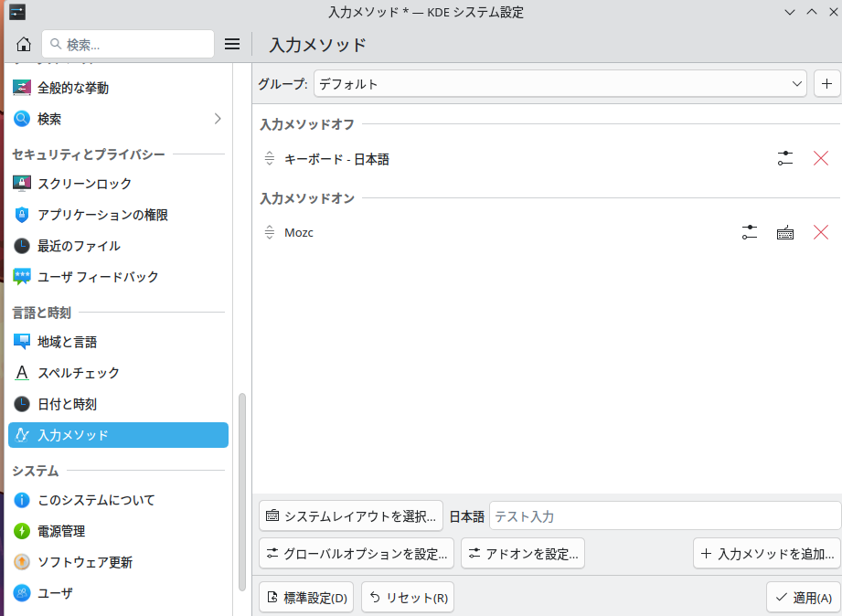The image size is (842, 616).
Task: Select the 入力メソッド sidebar item
Action: pyautogui.click(x=118, y=435)
